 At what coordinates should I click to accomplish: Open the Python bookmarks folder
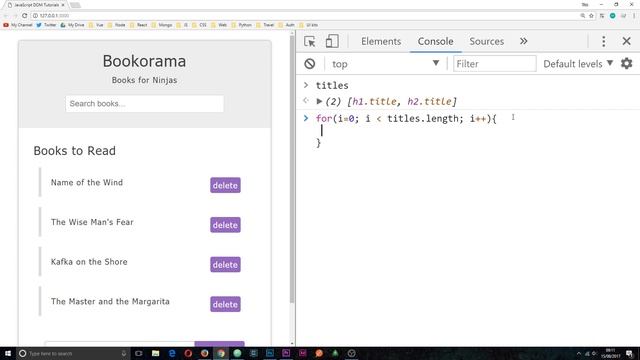pyautogui.click(x=242, y=25)
